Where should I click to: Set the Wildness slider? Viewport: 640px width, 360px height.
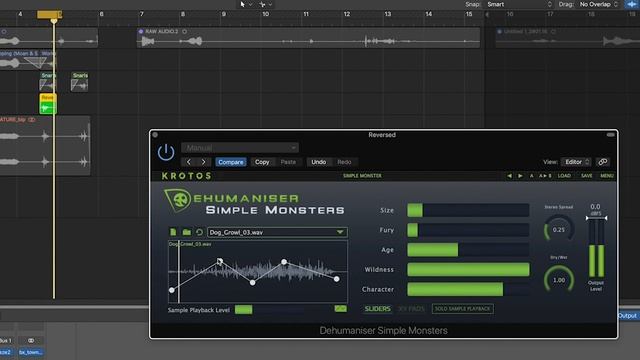click(x=468, y=269)
